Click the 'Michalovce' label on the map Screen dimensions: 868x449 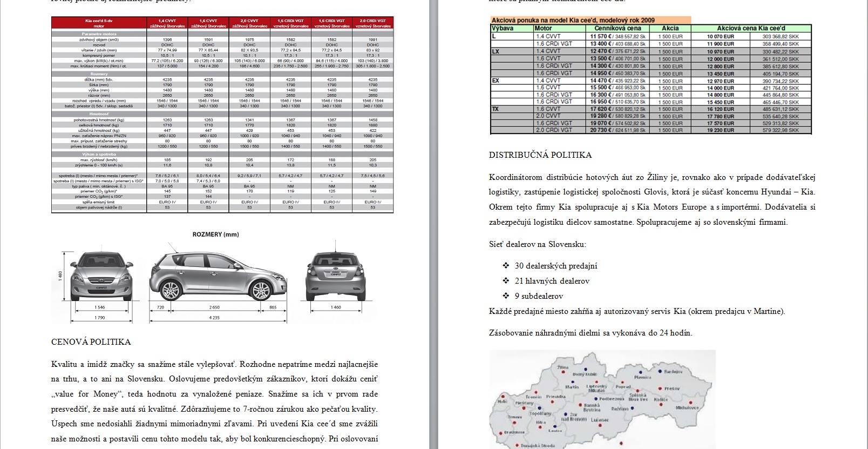coord(687,408)
